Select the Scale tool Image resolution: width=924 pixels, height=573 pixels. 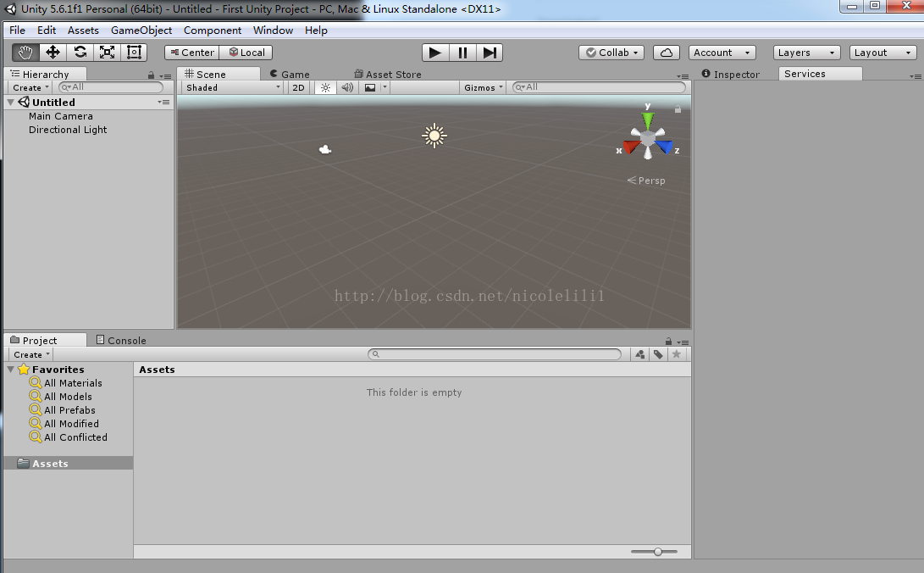point(108,53)
